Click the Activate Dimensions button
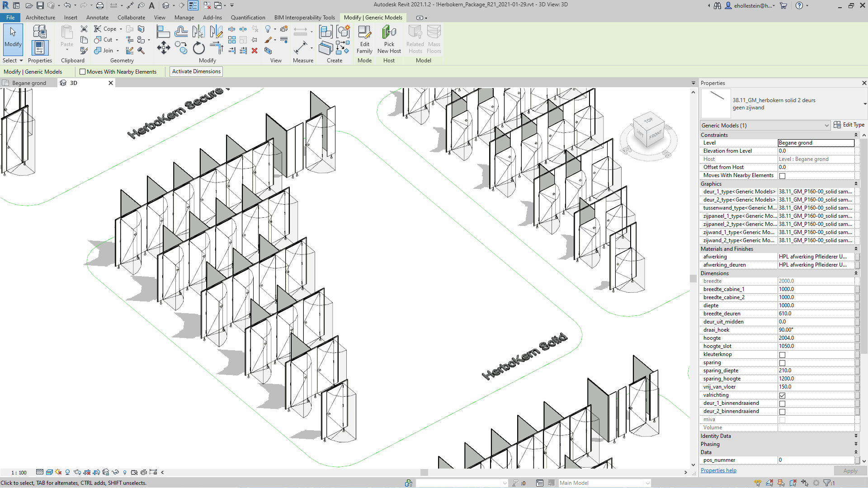This screenshot has height=488, width=868. [196, 71]
